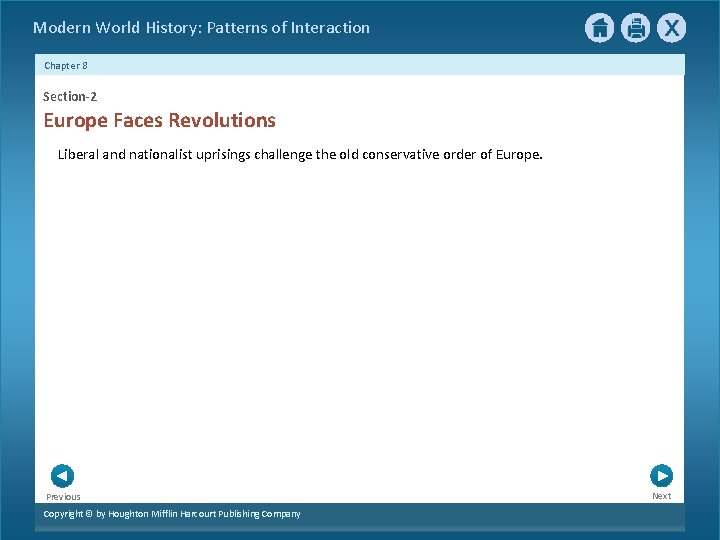
Task: Click the Houghton Mifflin Harcourt copyright text
Action: 172,514
